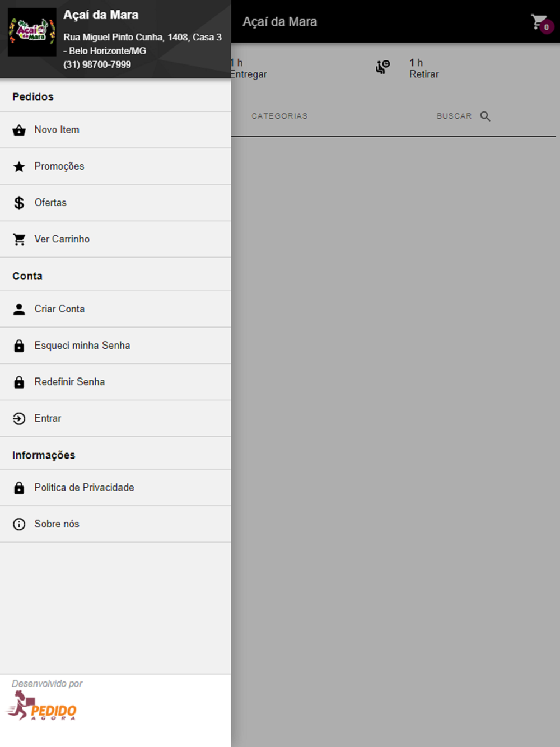Screen dimensions: 560x747
Task: Click the Entrar login arrow icon
Action: click(19, 418)
